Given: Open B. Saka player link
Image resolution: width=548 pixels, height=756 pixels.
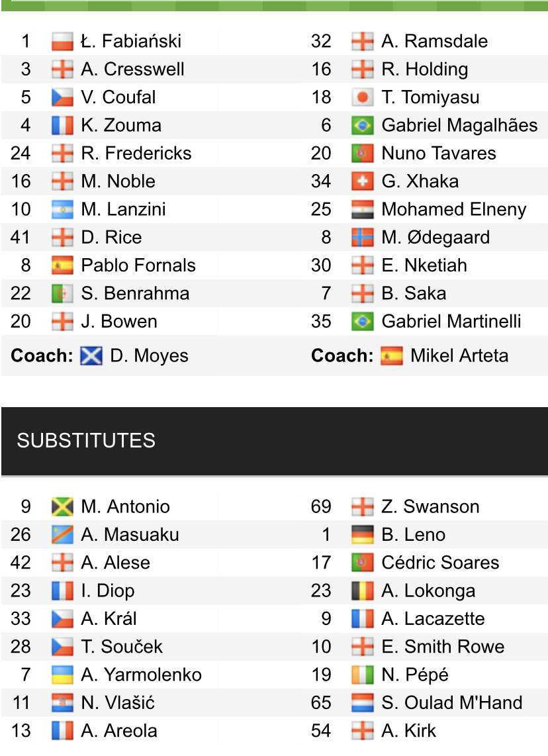Looking at the screenshot, I should pos(414,293).
